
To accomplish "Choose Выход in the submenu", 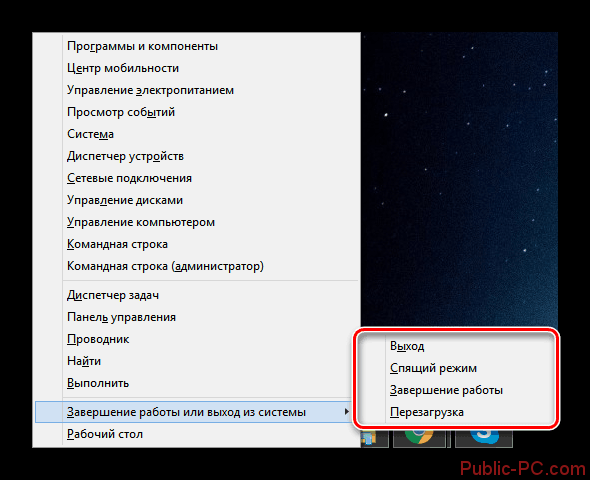I will [x=407, y=346].
